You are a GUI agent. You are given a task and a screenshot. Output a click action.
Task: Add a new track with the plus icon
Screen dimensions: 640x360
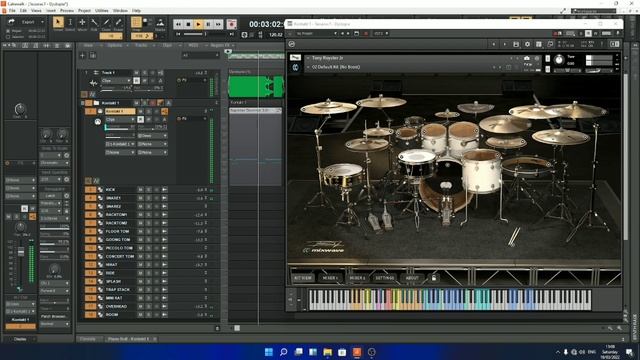point(82,55)
